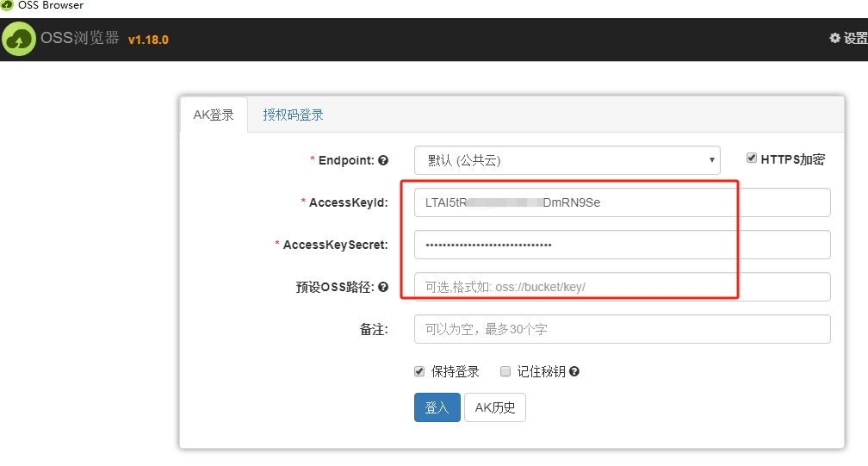Switch to the AK登录 tab
This screenshot has height=466, width=868.
coord(214,115)
